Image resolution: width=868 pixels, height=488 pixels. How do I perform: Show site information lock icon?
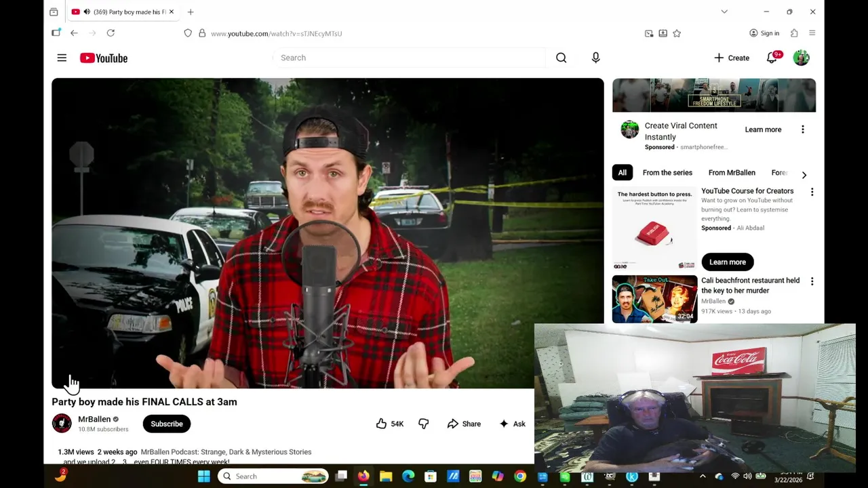pos(202,33)
